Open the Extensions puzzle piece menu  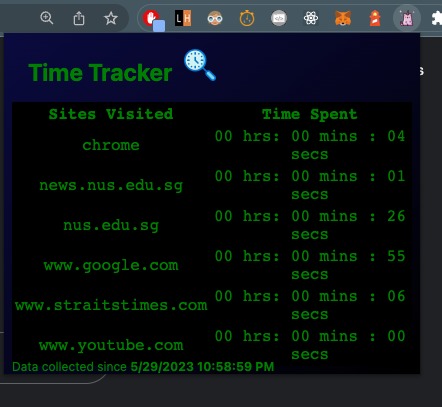point(436,18)
